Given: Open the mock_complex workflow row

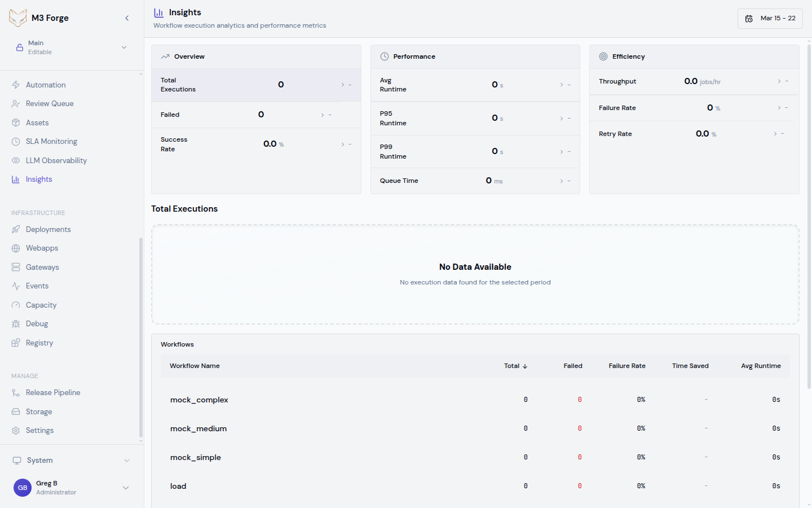Looking at the screenshot, I should 199,400.
